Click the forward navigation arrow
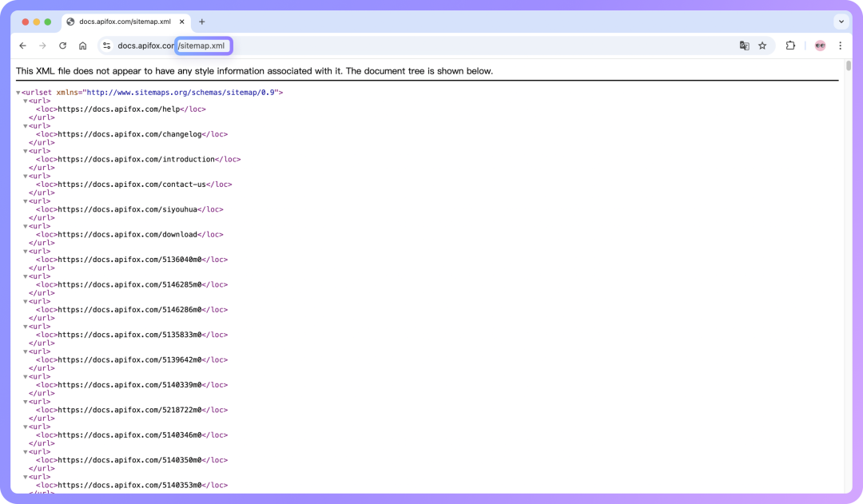 tap(42, 46)
